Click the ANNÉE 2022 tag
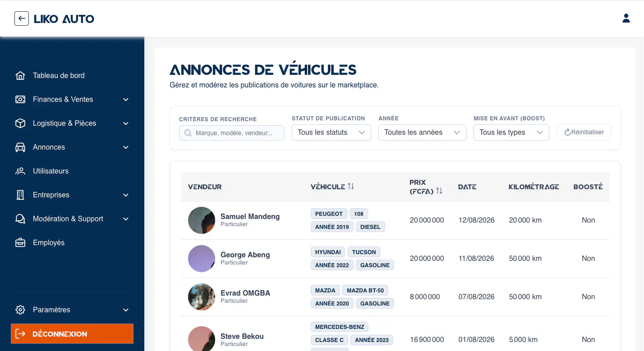 (332, 265)
